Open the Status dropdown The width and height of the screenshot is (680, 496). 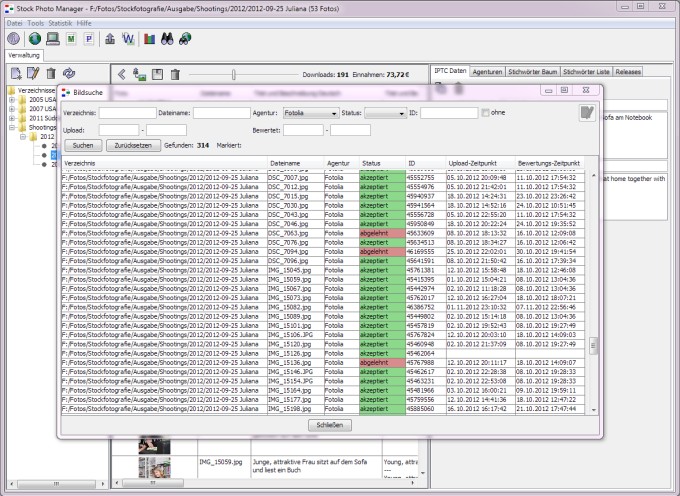385,113
